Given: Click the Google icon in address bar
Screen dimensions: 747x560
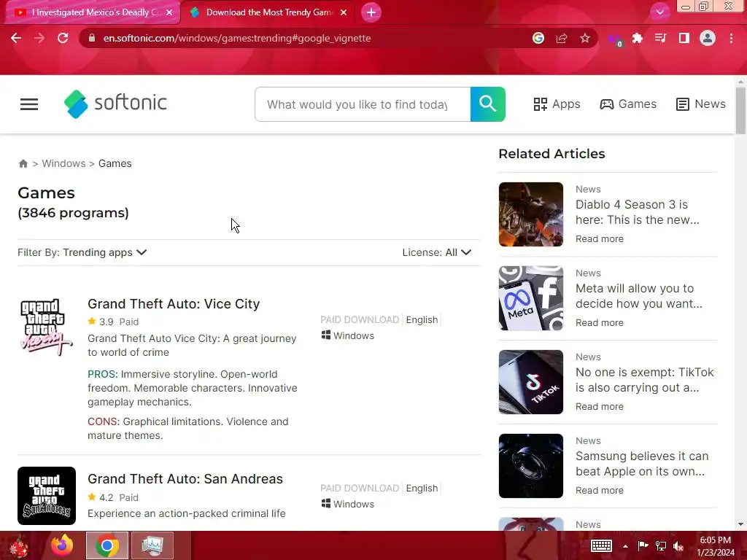Looking at the screenshot, I should 538,38.
